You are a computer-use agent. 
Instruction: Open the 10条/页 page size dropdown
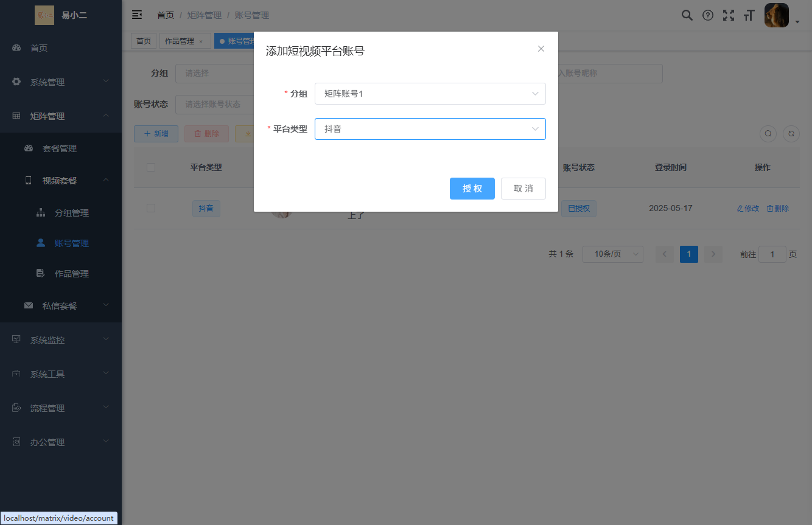[612, 254]
